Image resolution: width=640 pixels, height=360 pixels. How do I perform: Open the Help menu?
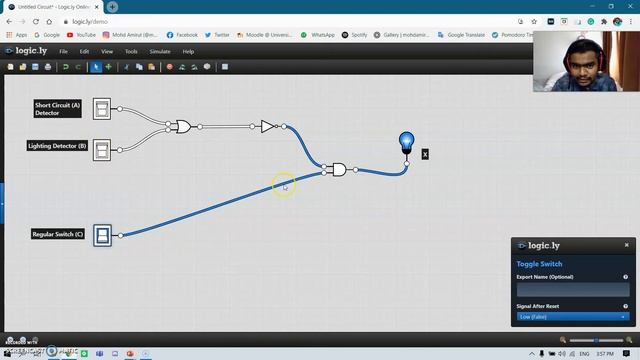coord(188,51)
